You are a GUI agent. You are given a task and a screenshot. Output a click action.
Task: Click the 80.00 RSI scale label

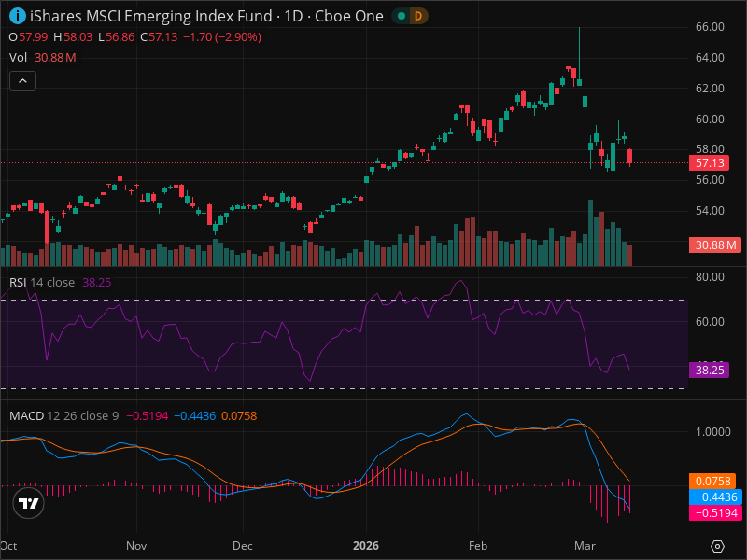coord(710,276)
